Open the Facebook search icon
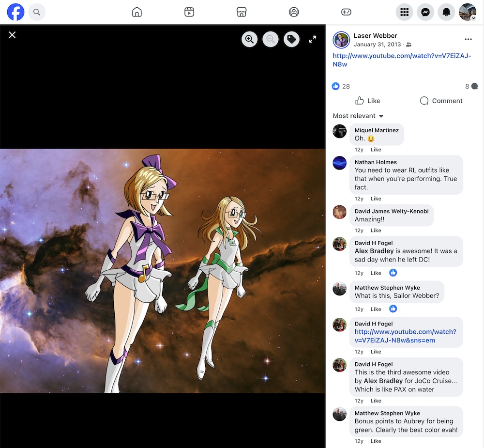This screenshot has height=448, width=484. click(x=37, y=12)
